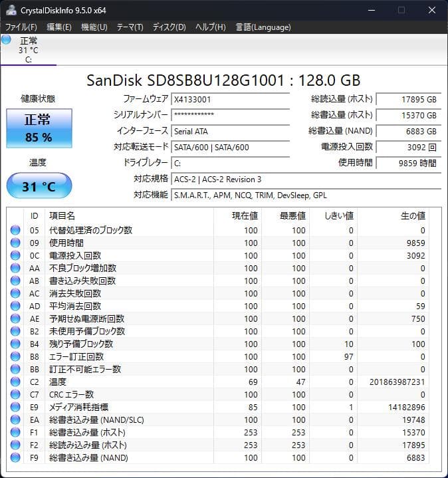
Task: Click the interface field Serial ATA
Action: 231,132
